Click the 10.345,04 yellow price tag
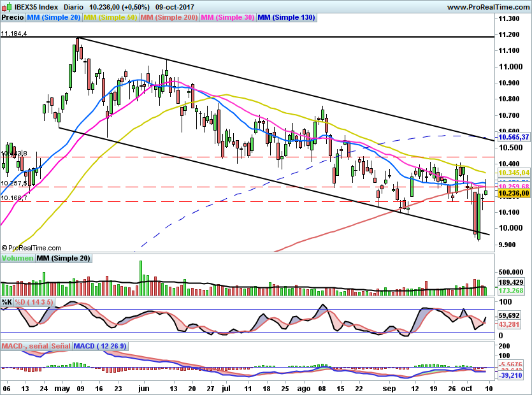Image resolution: width=532 pixels, height=395 pixels. [514, 173]
